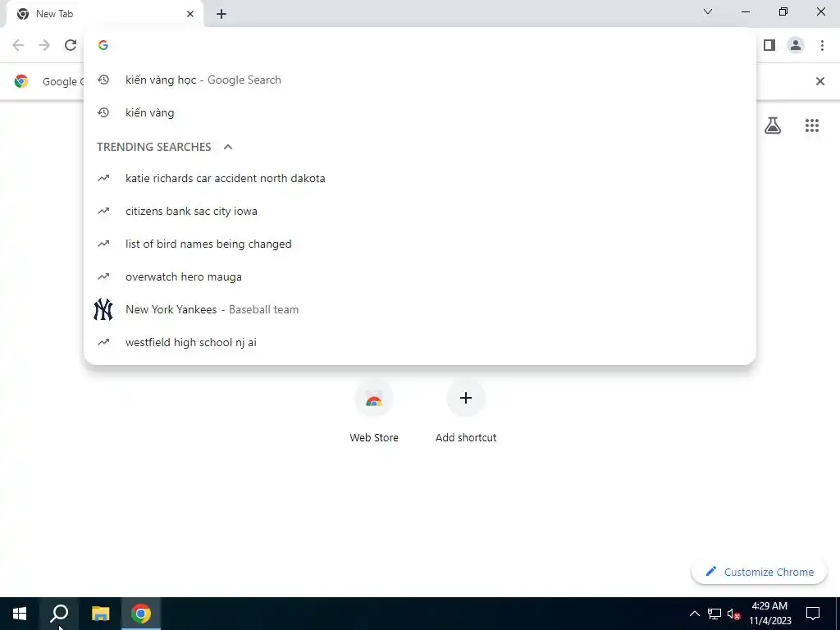Click Customize Chrome button
Viewport: 840px width, 630px height.
coord(759,572)
